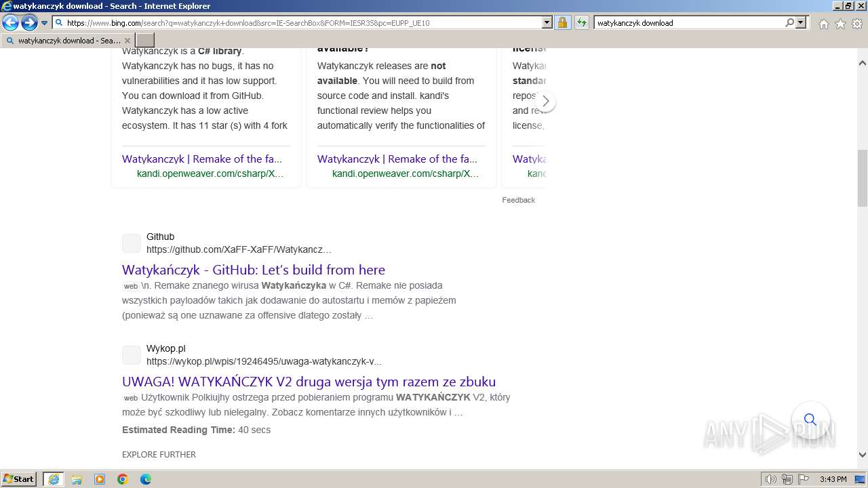Image resolution: width=868 pixels, height=488 pixels.
Task: Open the security lock report icon
Action: (562, 22)
